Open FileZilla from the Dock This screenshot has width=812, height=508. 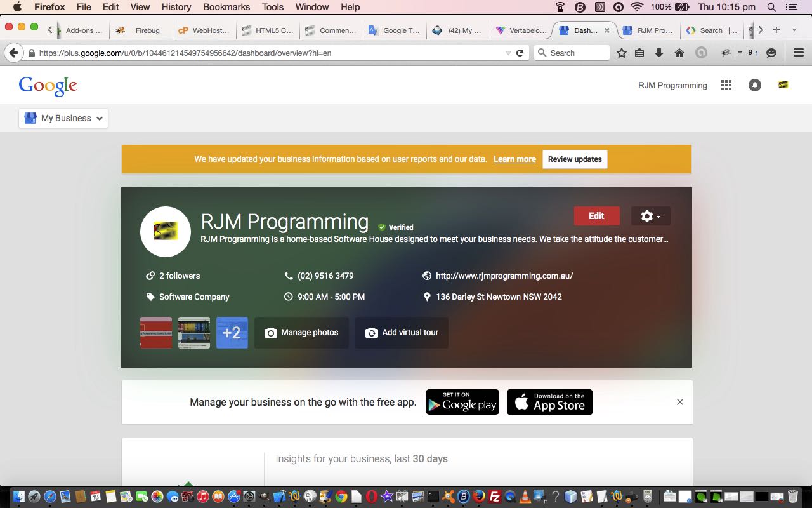(x=495, y=497)
